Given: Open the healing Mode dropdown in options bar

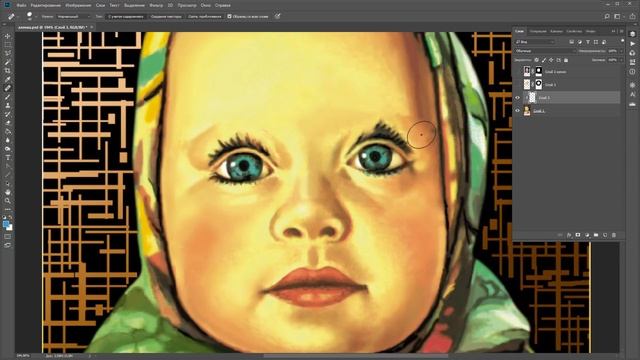Looking at the screenshot, I should 73,16.
